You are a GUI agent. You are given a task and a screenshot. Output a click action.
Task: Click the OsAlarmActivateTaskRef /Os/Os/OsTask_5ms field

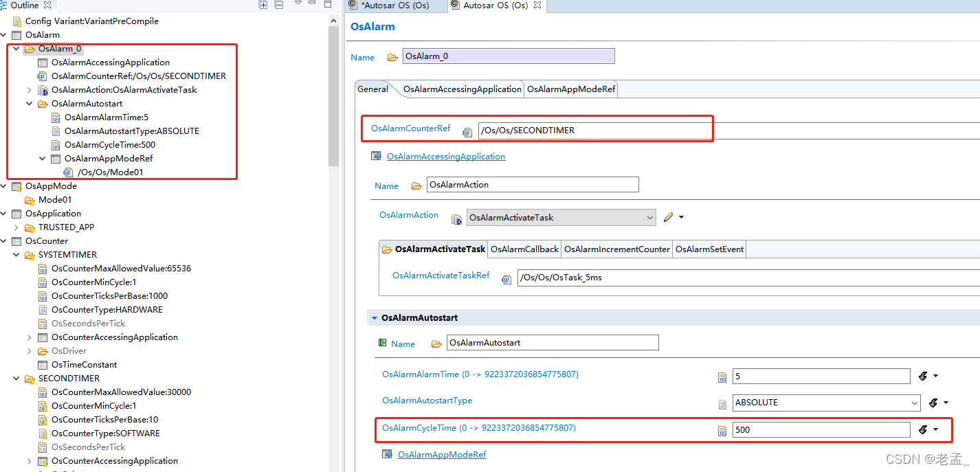coord(748,278)
